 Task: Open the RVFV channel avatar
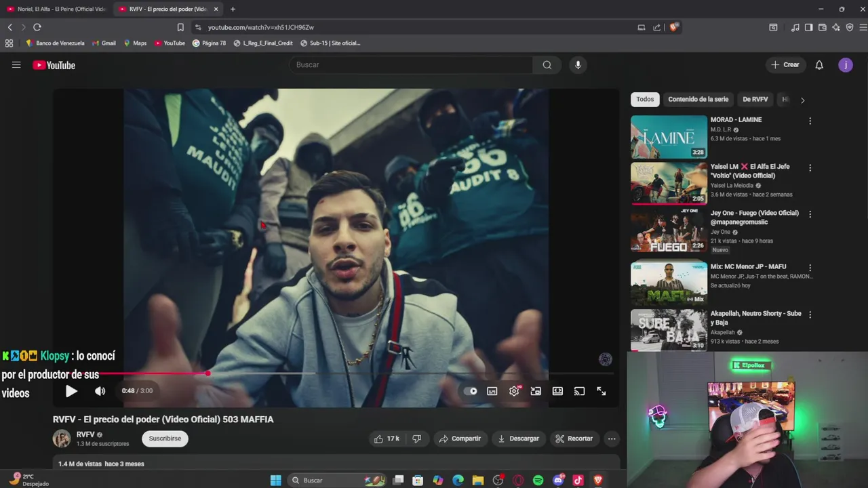[62, 439]
